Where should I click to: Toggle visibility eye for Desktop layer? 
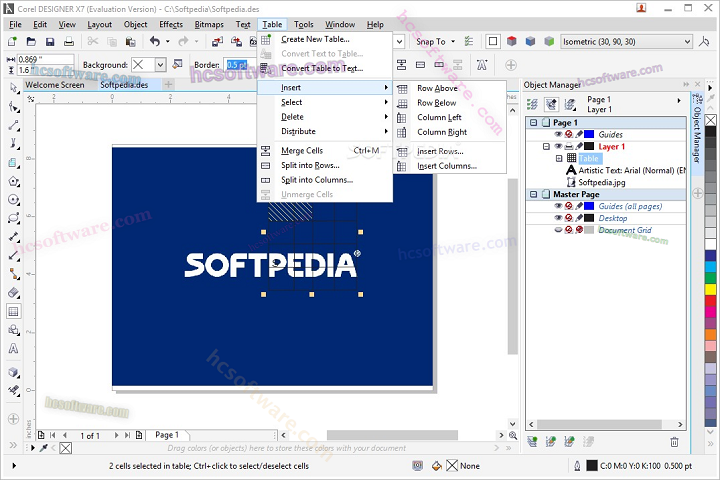click(x=558, y=218)
